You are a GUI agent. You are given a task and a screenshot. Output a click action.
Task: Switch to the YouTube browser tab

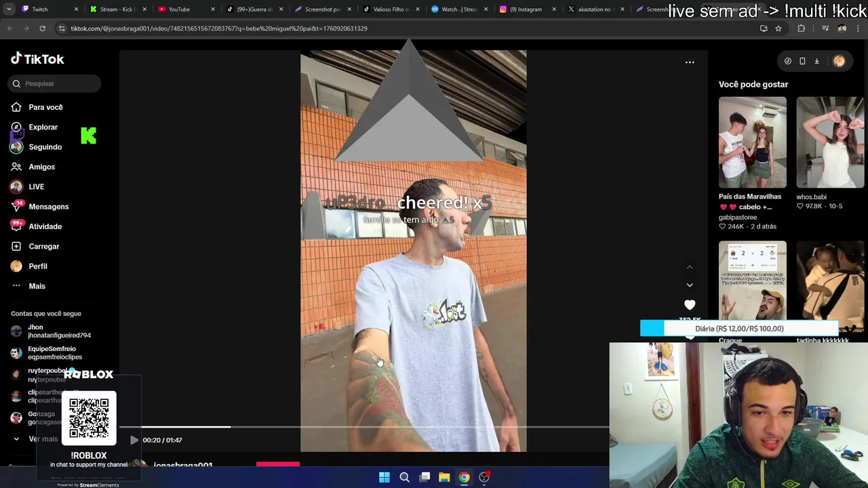[186, 9]
